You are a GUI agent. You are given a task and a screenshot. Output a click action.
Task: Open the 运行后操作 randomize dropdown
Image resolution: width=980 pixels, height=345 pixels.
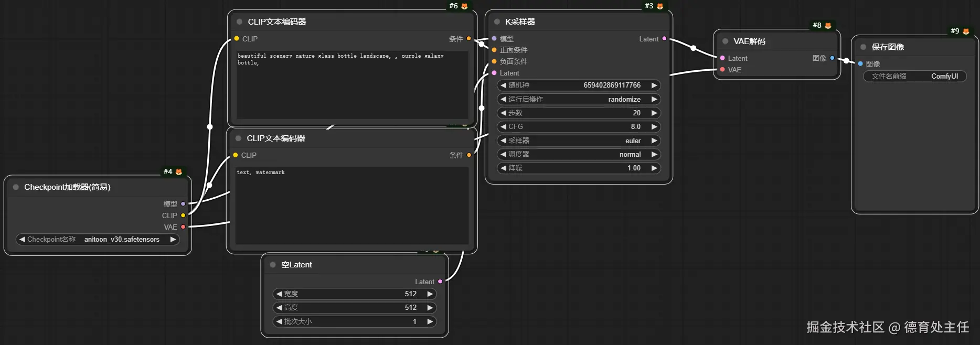click(x=579, y=99)
